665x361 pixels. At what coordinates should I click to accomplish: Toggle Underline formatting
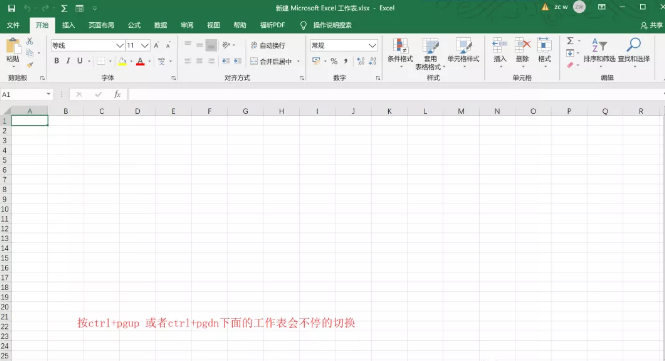(x=79, y=61)
